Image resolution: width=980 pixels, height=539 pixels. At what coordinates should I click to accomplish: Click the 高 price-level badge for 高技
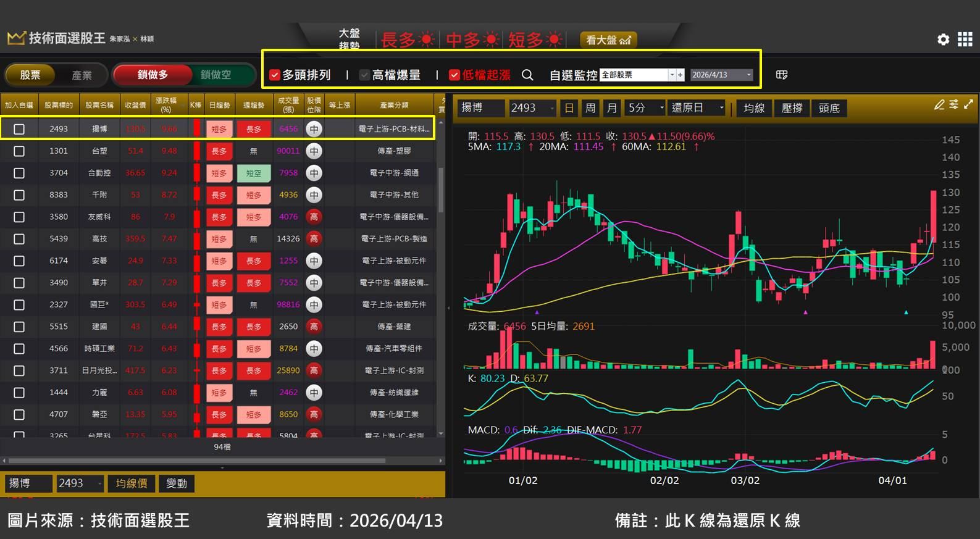click(x=314, y=239)
